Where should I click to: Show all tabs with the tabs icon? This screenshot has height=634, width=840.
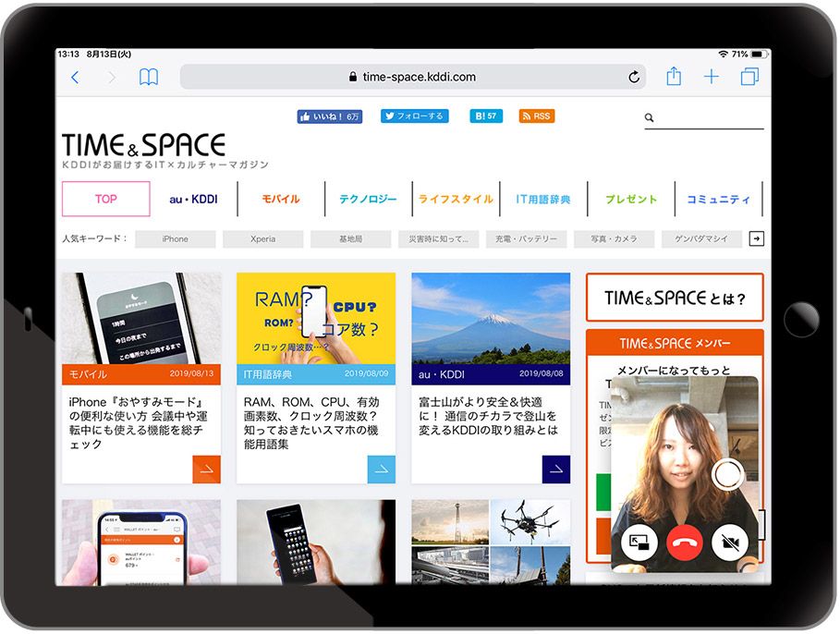(x=749, y=77)
